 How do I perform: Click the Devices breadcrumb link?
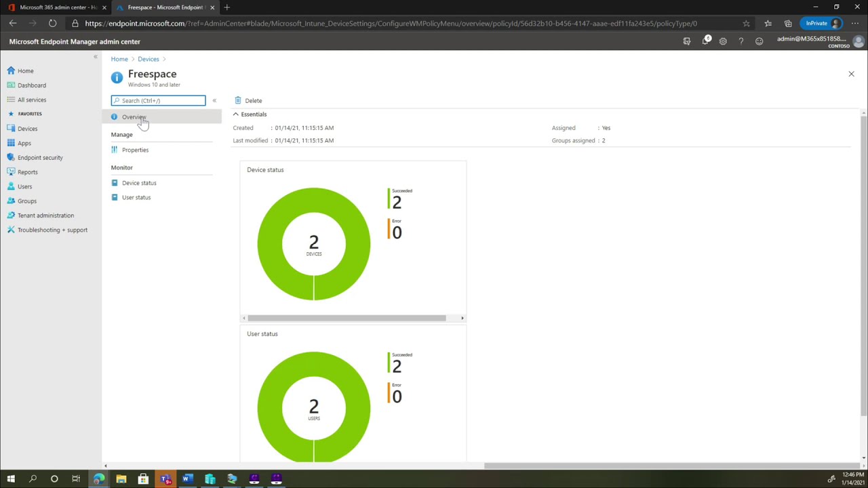[x=149, y=59]
